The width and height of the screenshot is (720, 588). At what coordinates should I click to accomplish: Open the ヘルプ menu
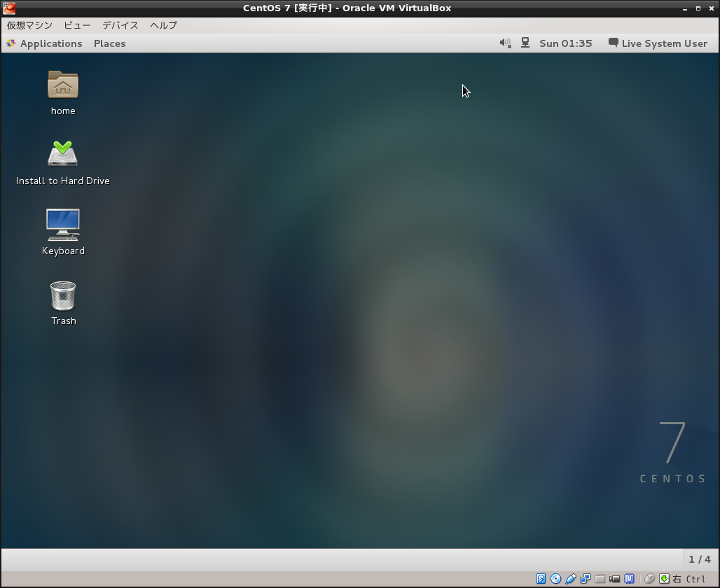tap(163, 25)
